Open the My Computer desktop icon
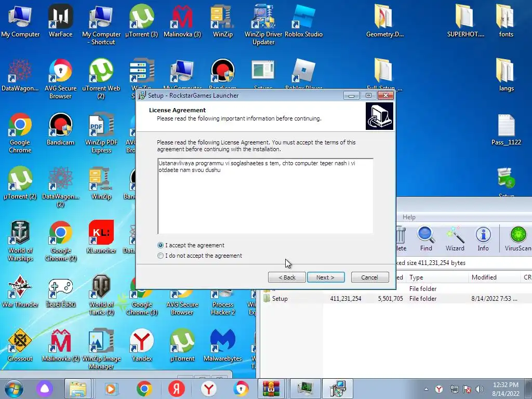 pos(20,21)
